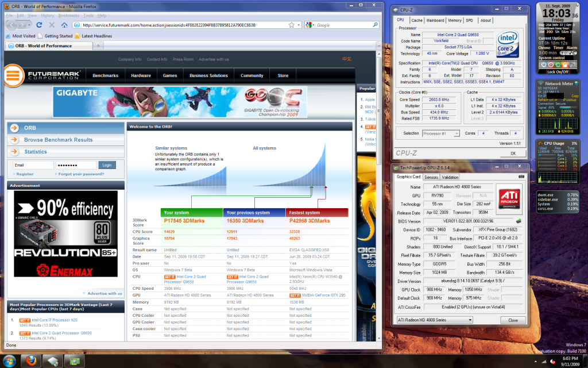Toggle Lock On/Off in clock gadget
Viewport: 588px width, 368px height.
[558, 72]
